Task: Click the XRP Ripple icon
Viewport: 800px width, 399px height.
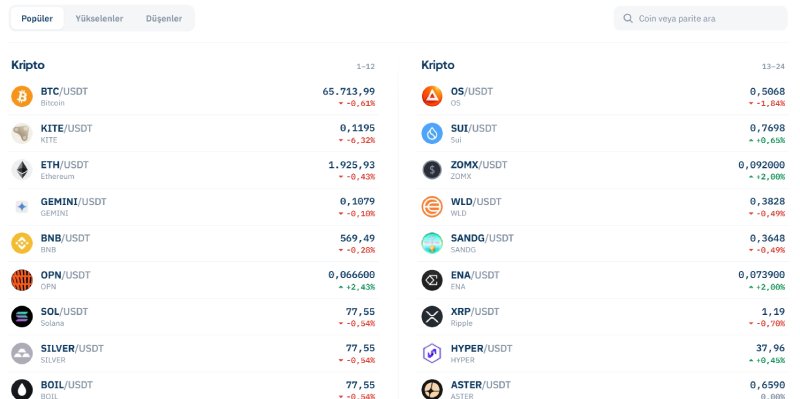Action: coord(432,317)
